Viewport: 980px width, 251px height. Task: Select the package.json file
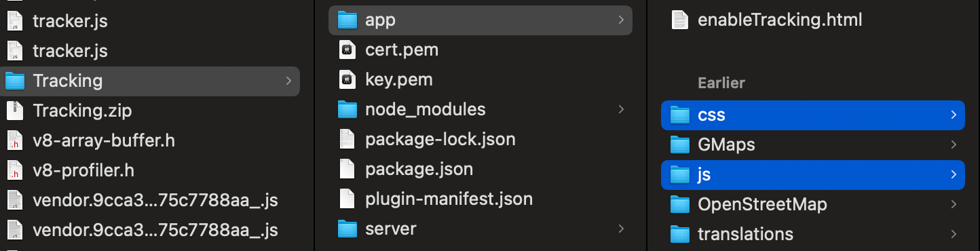click(x=480, y=169)
